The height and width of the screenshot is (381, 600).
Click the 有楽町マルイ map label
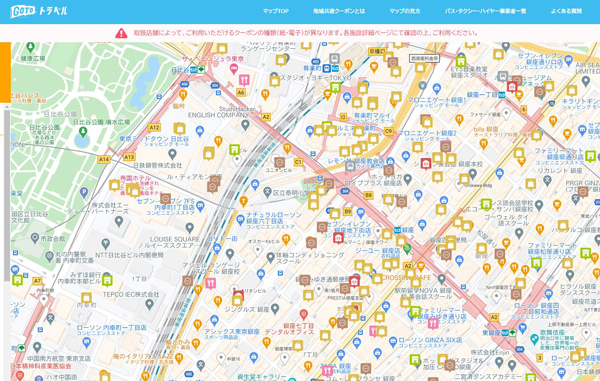(x=372, y=117)
